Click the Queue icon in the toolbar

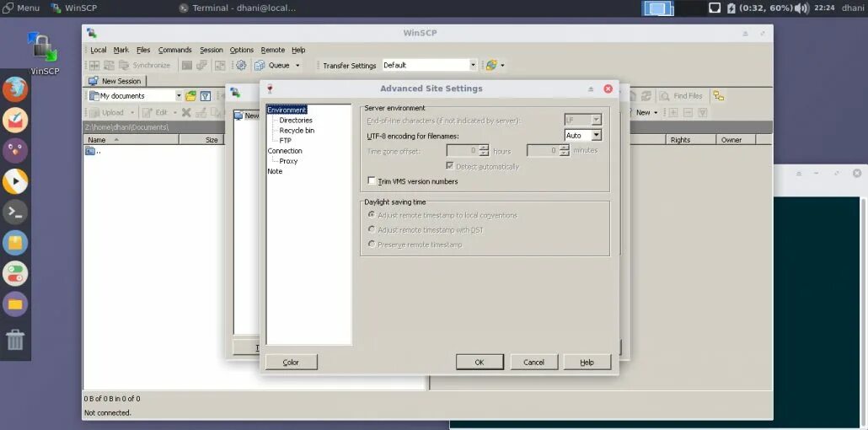[x=260, y=66]
